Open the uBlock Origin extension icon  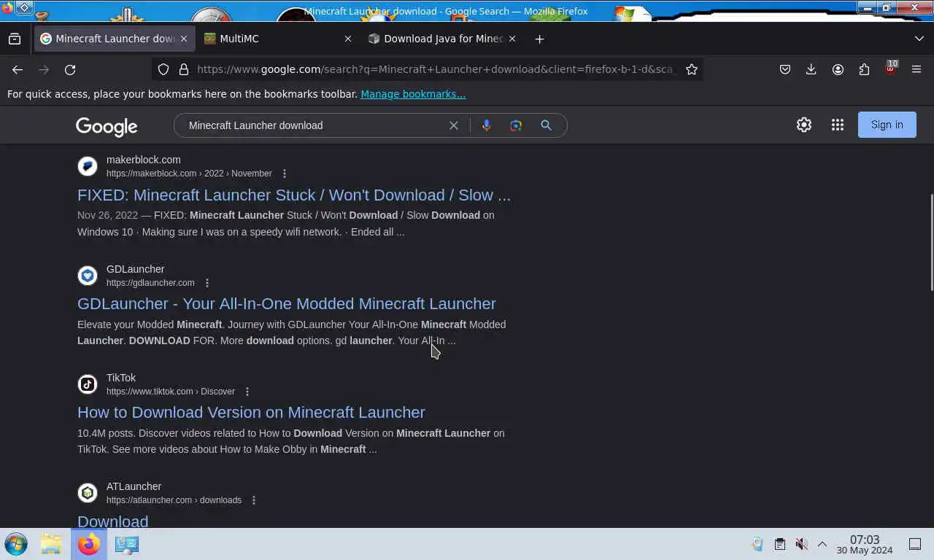(890, 69)
